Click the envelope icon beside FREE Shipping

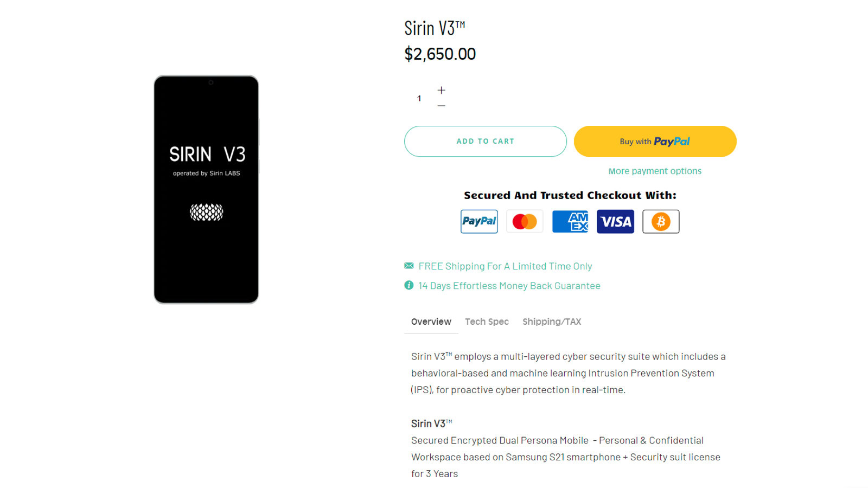(x=409, y=266)
